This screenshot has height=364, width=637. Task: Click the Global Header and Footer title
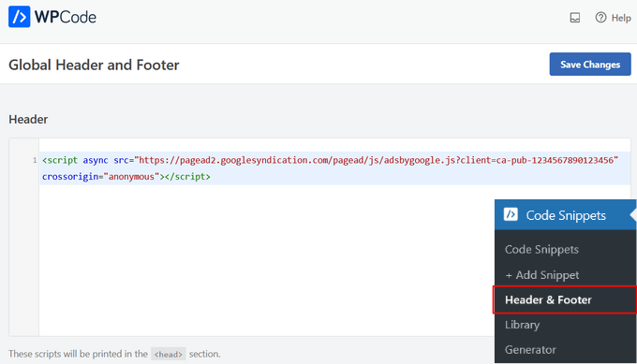[94, 65]
